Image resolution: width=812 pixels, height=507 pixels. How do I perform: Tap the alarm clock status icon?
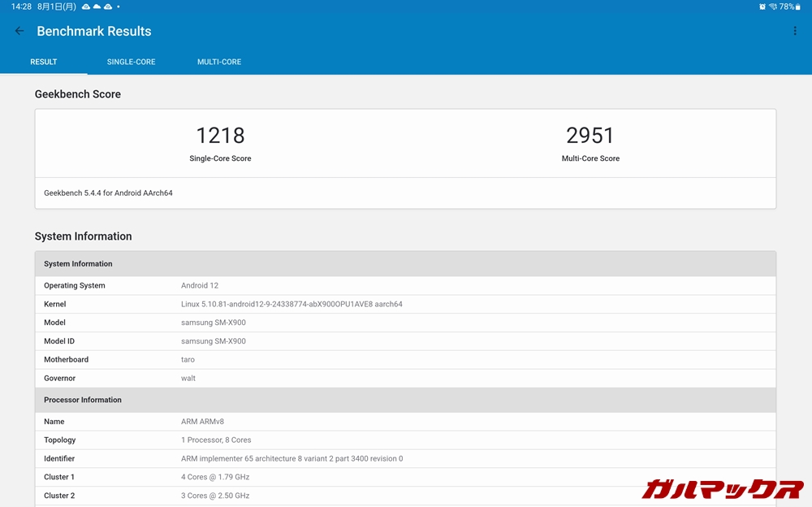pos(762,6)
